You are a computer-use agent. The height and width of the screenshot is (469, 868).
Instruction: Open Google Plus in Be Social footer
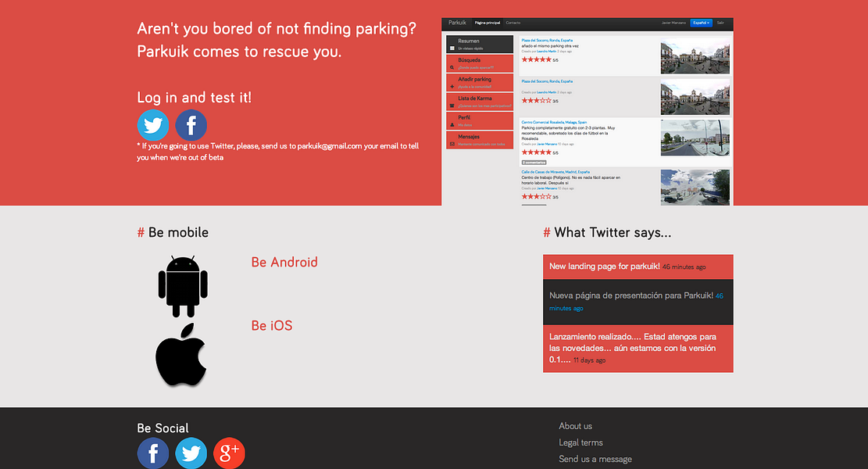tap(229, 453)
